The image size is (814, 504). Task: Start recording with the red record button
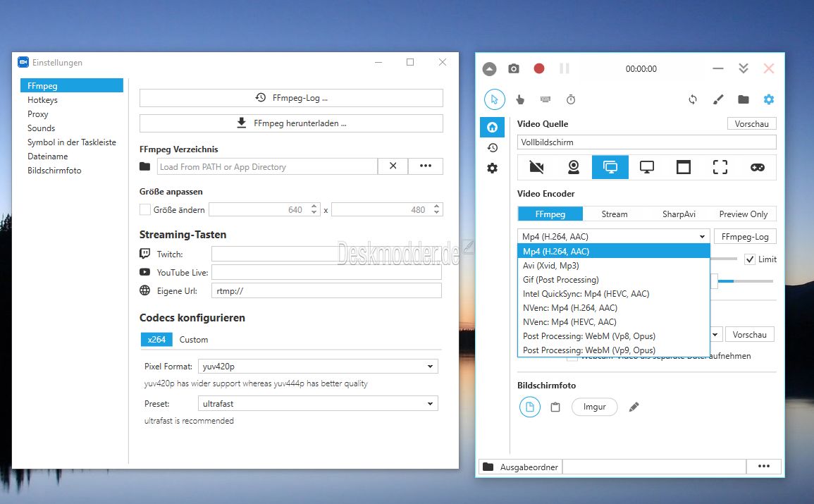pyautogui.click(x=539, y=68)
